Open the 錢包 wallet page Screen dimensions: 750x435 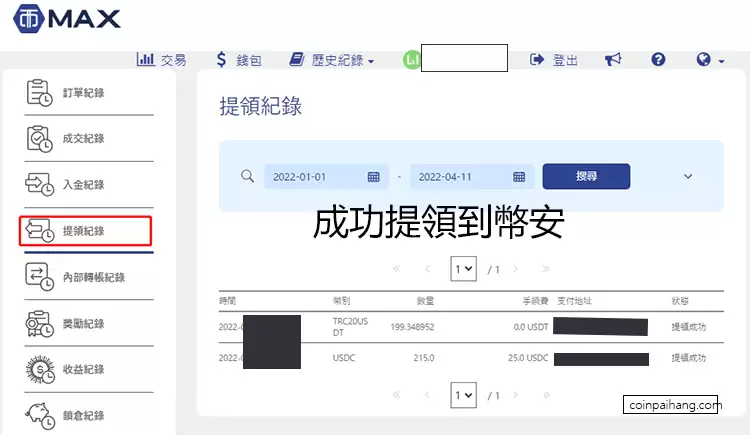tap(239, 60)
